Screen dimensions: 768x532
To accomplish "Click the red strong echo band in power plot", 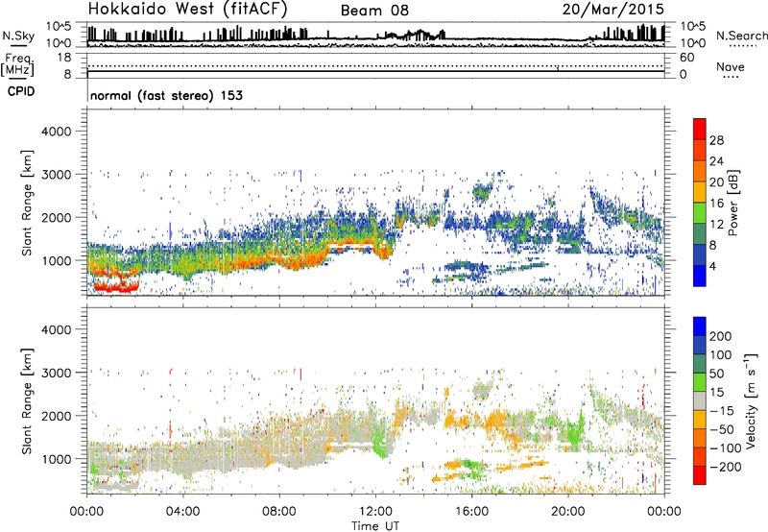I will pos(115,287).
